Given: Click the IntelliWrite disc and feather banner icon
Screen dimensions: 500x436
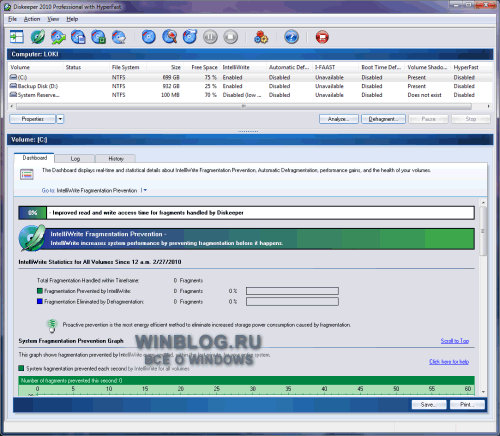Looking at the screenshot, I should [x=32, y=238].
